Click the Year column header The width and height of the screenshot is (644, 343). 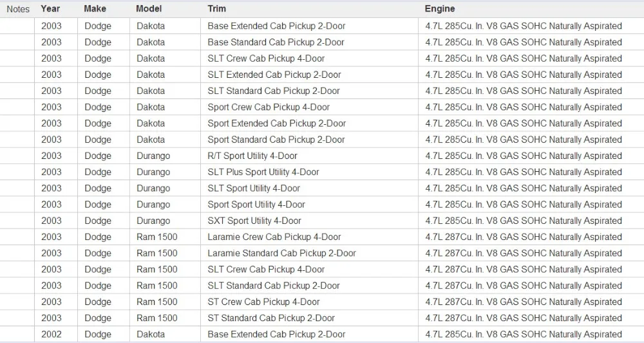pos(50,8)
